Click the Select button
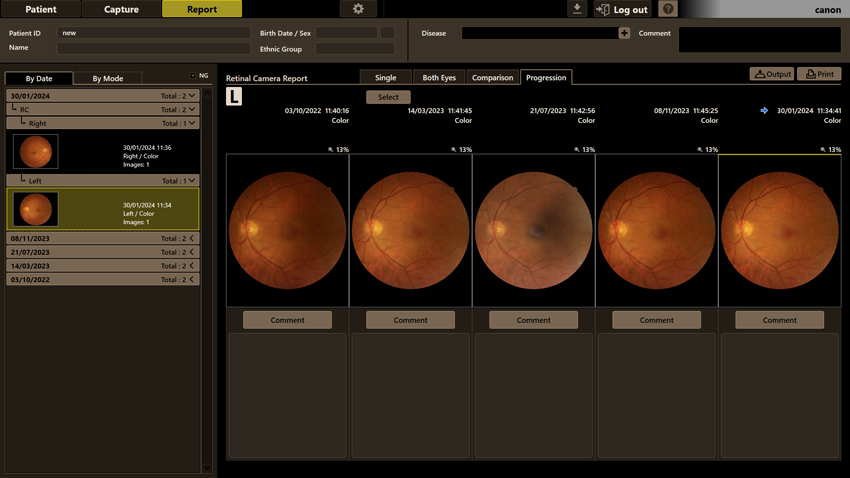Screen dimensions: 850x478 388,97
